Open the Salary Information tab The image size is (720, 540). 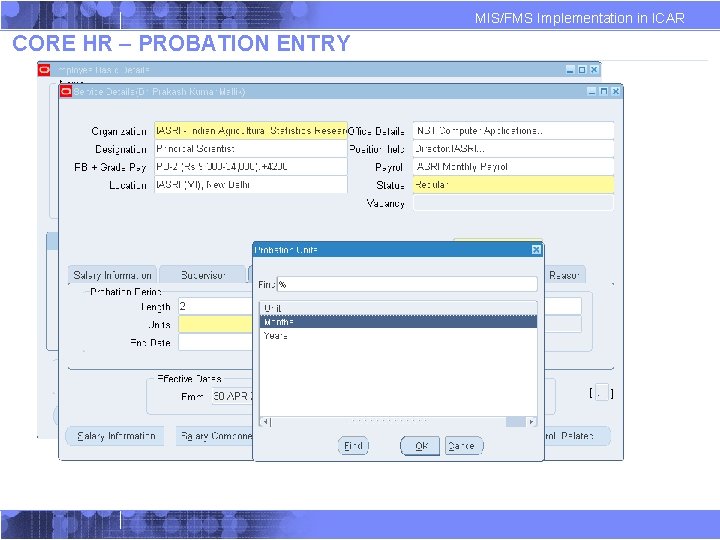(112, 275)
